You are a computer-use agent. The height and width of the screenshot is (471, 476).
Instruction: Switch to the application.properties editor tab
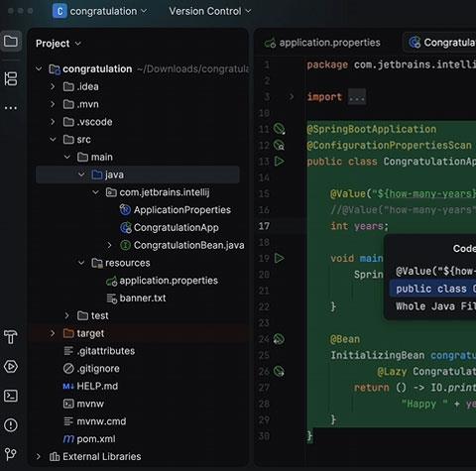(x=322, y=43)
